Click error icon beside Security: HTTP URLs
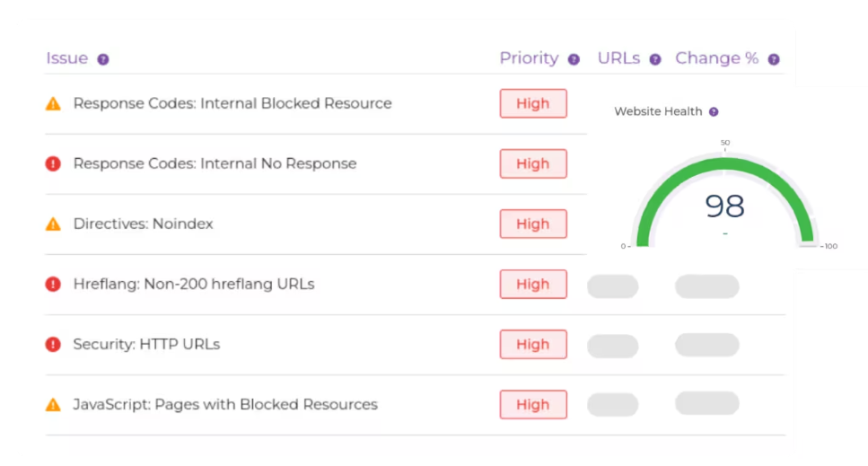Viewport: 868px width, 466px height. [x=53, y=344]
